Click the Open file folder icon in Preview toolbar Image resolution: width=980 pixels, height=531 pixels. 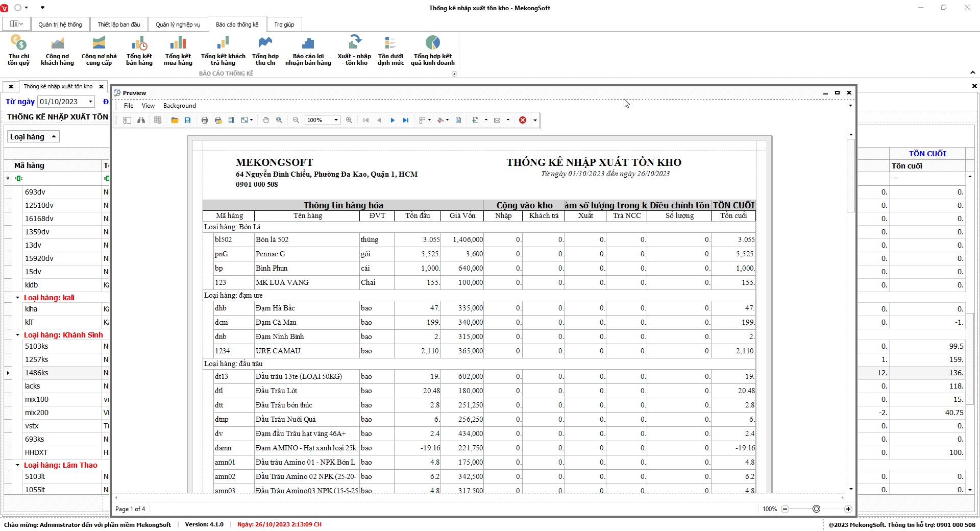coord(175,120)
